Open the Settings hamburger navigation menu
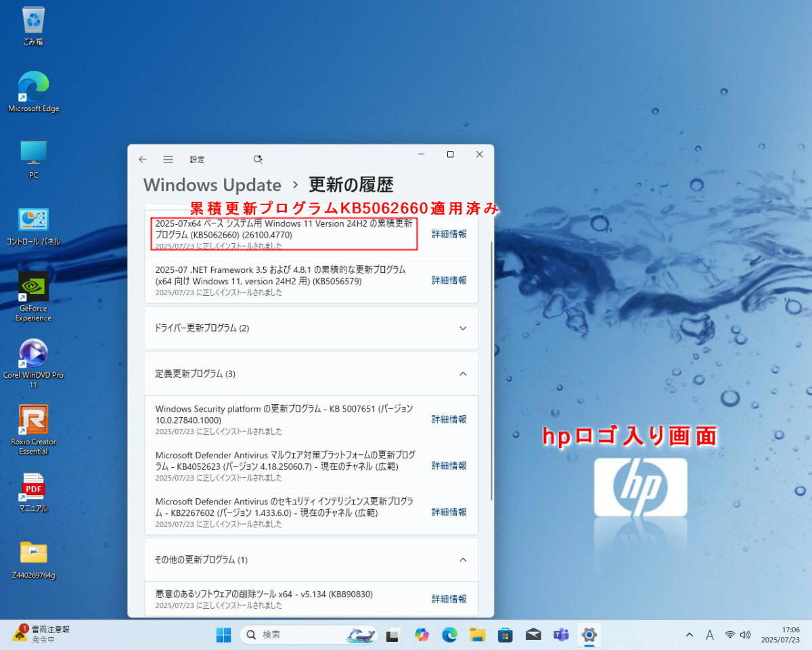The image size is (812, 650). tap(168, 159)
